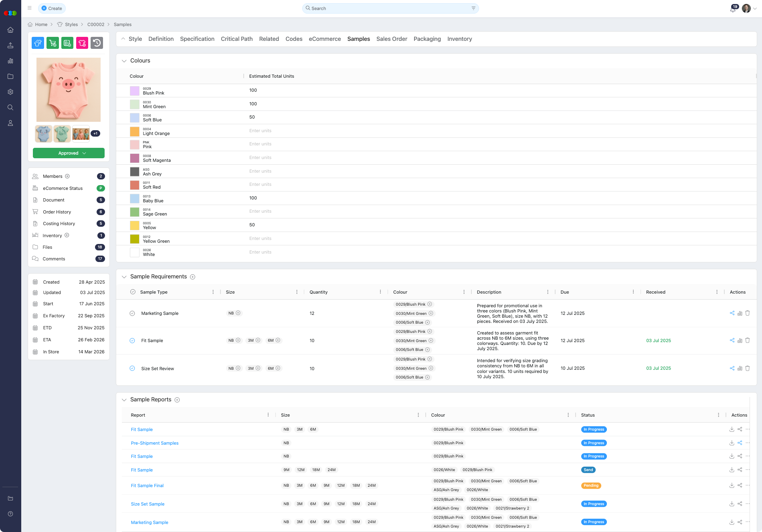Screen dimensions: 762x532
Task: Click the notification bell icon
Action: (x=732, y=9)
